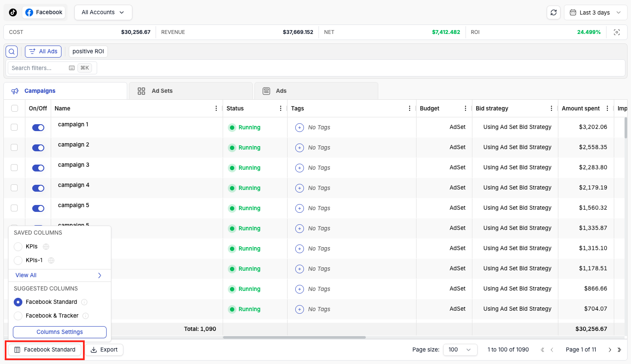This screenshot has height=364, width=631.
Task: Select the KPIs saved columns option
Action: pos(18,247)
